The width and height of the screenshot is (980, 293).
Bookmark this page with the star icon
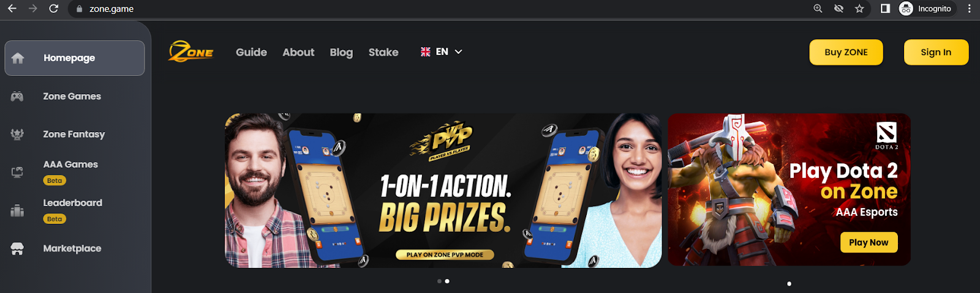(x=859, y=9)
